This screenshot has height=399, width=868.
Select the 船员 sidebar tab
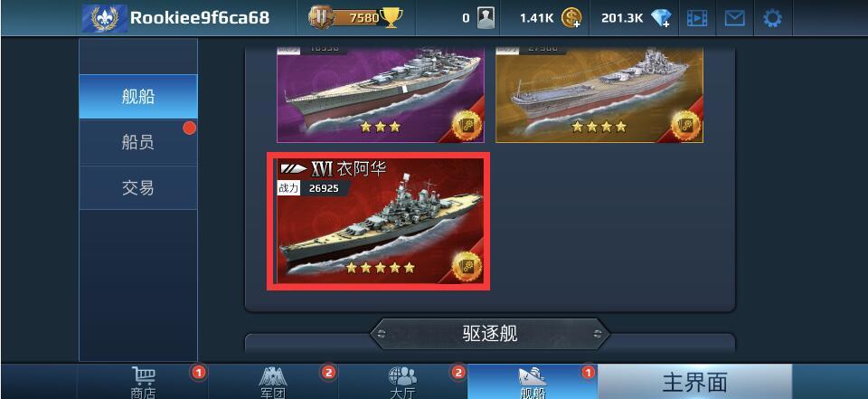tap(138, 142)
